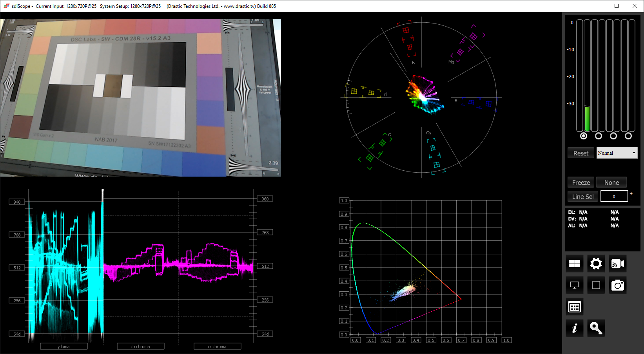644x354 pixels.
Task: Take a snapshot with the camera icon
Action: point(618,285)
